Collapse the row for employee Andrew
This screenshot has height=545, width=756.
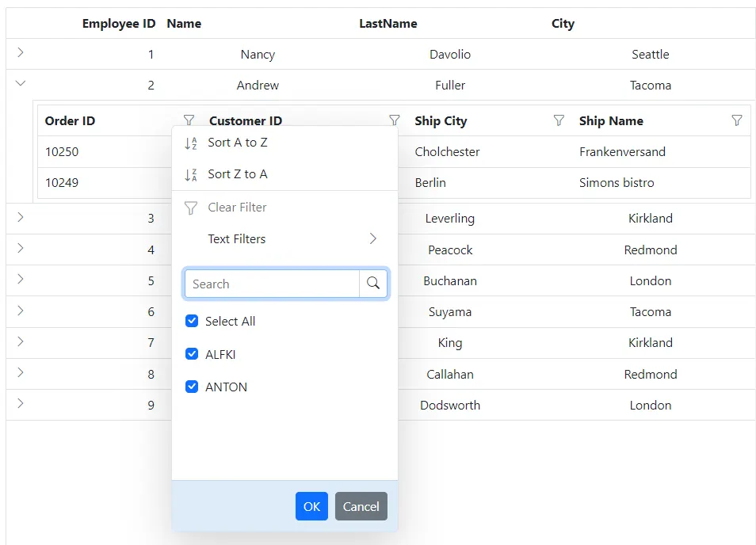pyautogui.click(x=21, y=82)
